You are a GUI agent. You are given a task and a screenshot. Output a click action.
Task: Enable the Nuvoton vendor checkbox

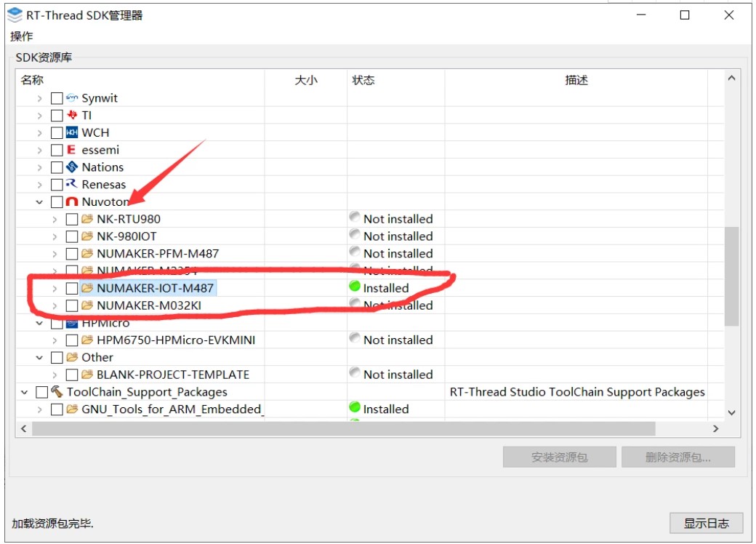pos(57,202)
